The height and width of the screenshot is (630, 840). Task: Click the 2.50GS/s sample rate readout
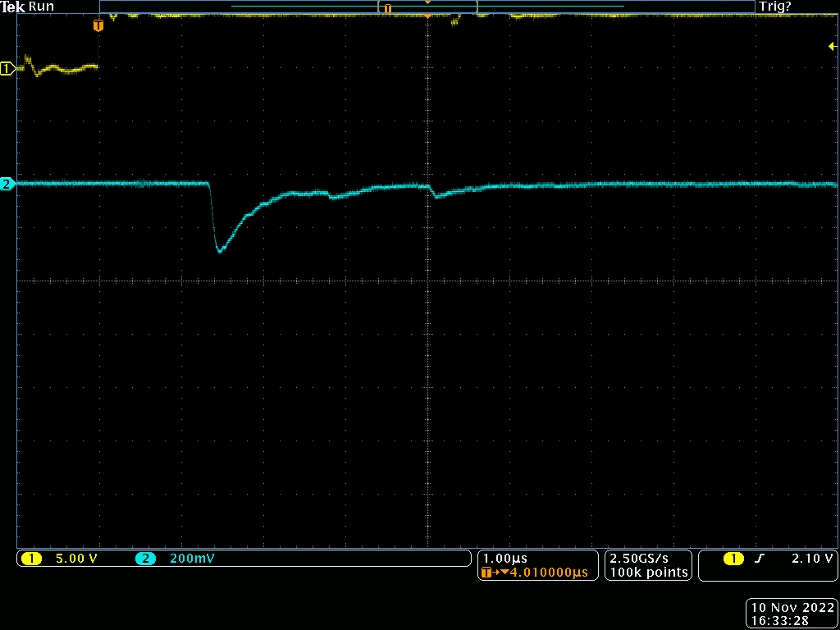point(638,558)
